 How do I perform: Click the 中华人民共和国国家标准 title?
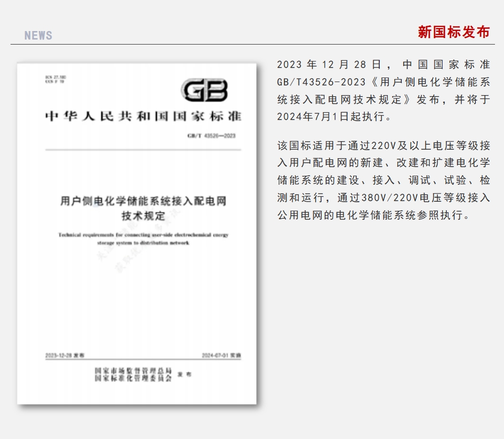[143, 117]
